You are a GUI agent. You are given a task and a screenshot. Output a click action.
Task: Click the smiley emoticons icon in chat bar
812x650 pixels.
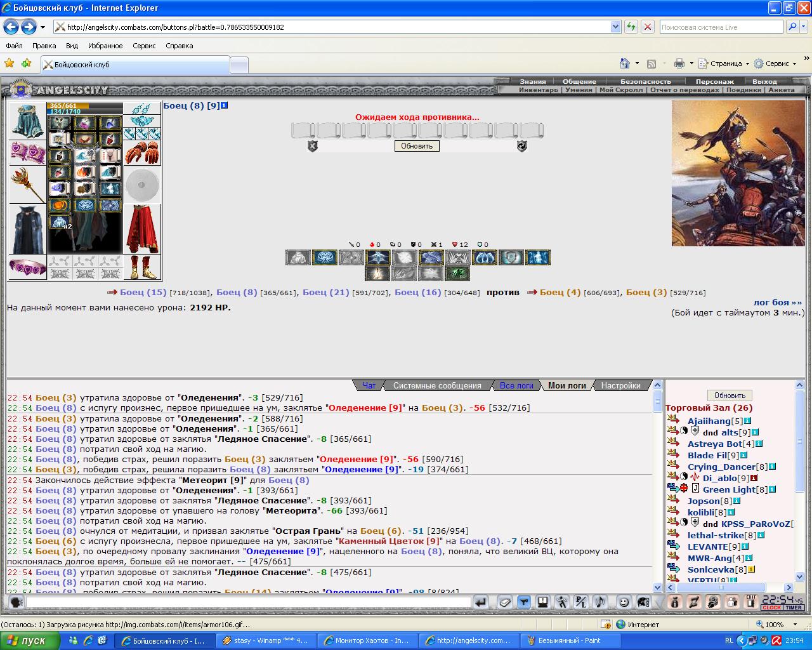(x=624, y=602)
